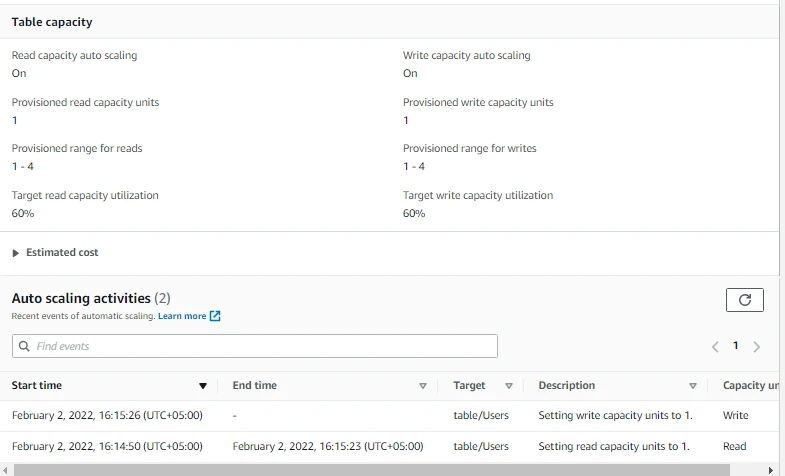Go to previous page of activities
The height and width of the screenshot is (476, 785).
tap(715, 346)
